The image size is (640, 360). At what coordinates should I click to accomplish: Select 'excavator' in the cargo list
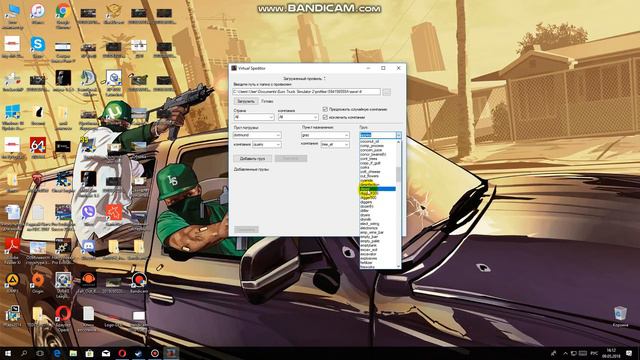378,254
